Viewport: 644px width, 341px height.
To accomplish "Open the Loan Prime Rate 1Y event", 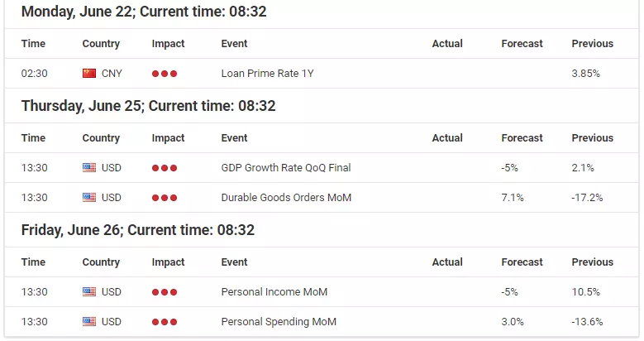I will (267, 73).
